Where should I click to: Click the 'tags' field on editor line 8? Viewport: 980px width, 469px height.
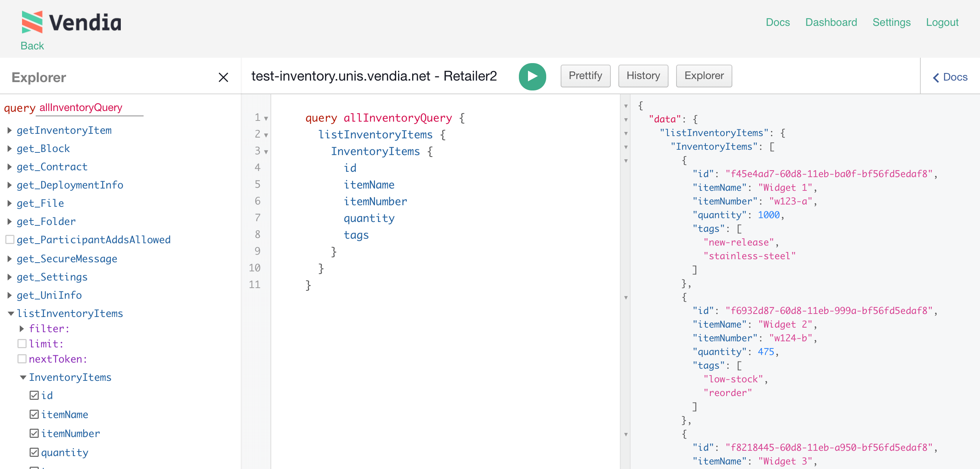(356, 235)
